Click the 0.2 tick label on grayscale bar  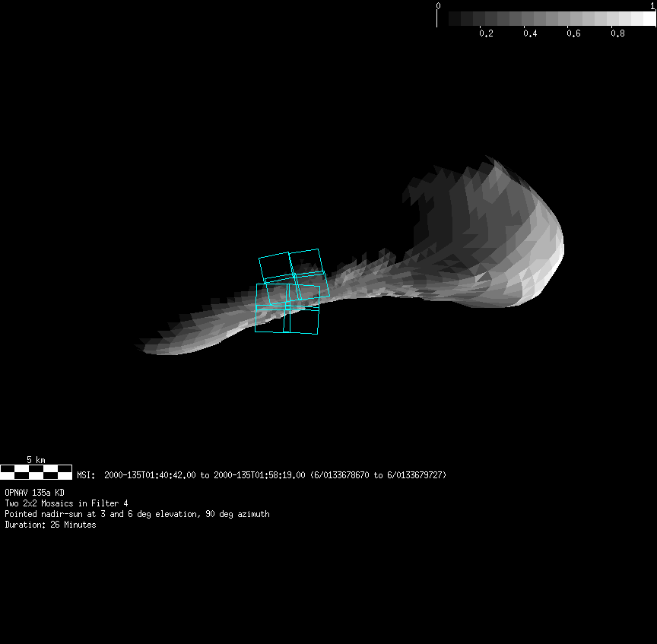(486, 33)
